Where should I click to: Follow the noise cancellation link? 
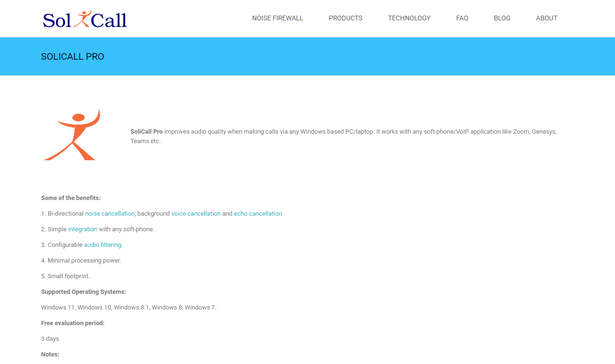point(110,214)
